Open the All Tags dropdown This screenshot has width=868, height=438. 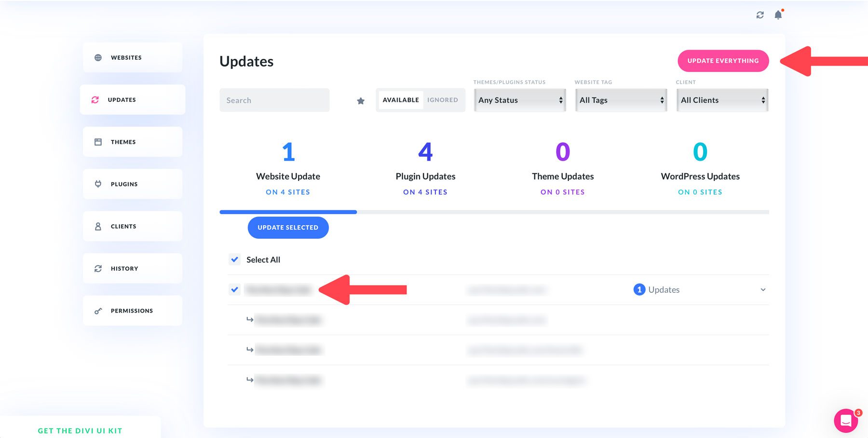[621, 100]
